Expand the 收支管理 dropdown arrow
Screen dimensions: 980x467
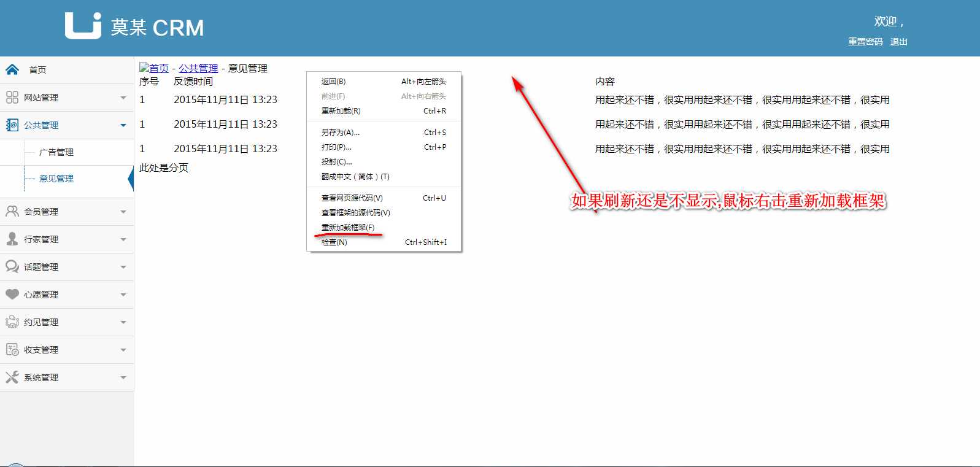[x=123, y=350]
